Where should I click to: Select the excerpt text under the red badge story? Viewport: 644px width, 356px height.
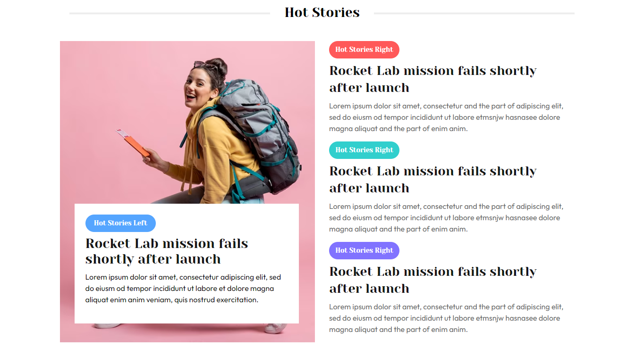pos(446,117)
